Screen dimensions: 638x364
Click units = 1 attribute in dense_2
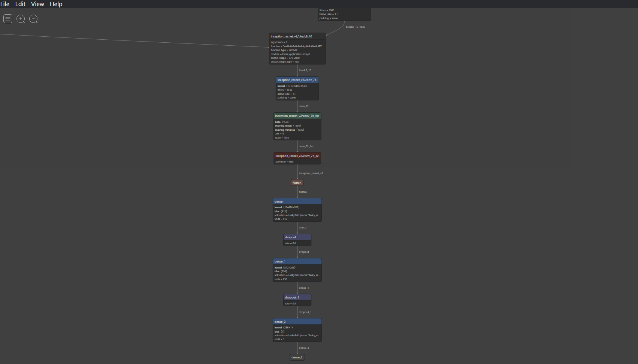tap(279, 339)
